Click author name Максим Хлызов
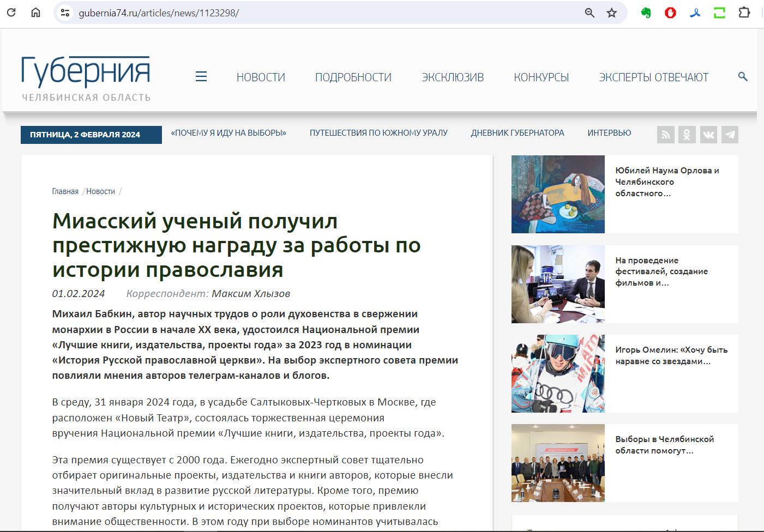Image resolution: width=764 pixels, height=532 pixels. [x=251, y=293]
